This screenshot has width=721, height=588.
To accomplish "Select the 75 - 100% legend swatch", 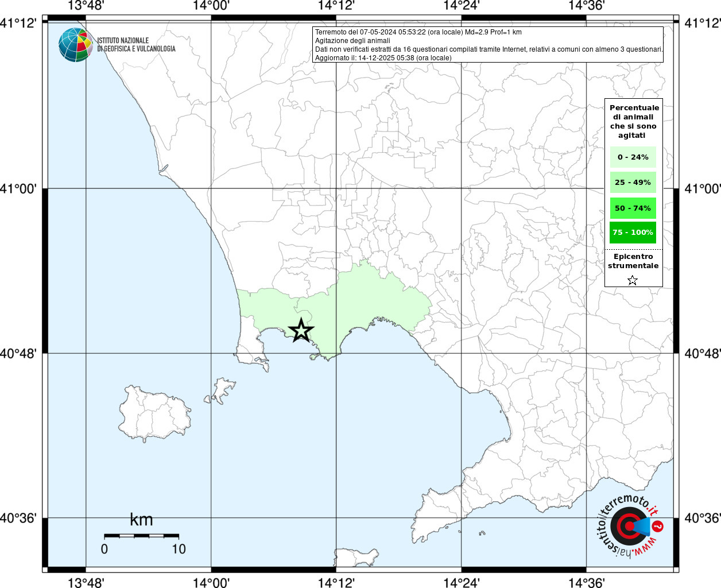I will coord(633,232).
